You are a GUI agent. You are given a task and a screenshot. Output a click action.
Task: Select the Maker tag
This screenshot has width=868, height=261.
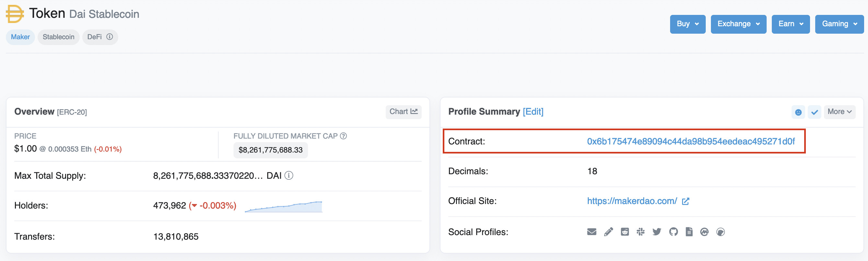20,37
